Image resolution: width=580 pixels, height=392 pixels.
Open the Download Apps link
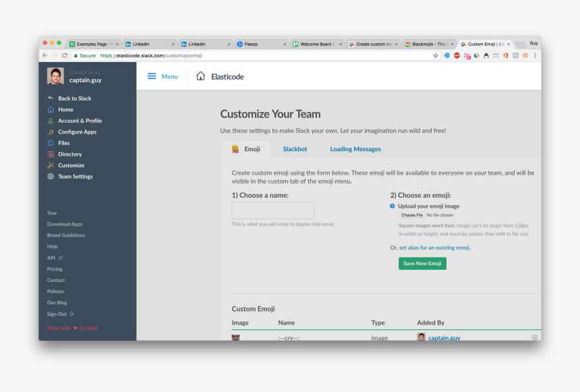tap(65, 224)
